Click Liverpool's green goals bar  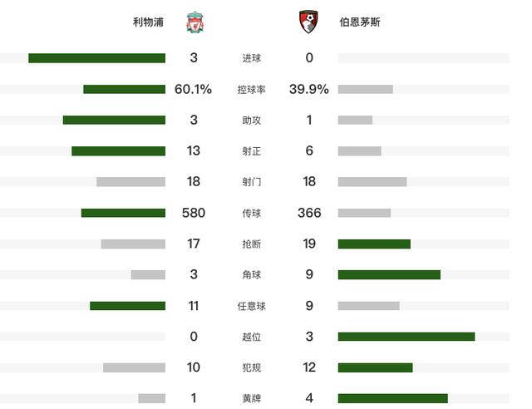point(96,58)
